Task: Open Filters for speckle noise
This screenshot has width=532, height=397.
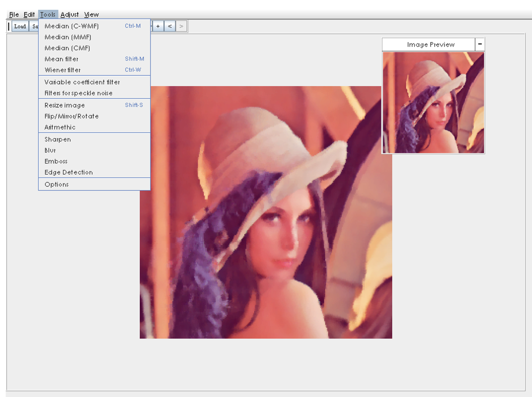Action: click(x=94, y=93)
